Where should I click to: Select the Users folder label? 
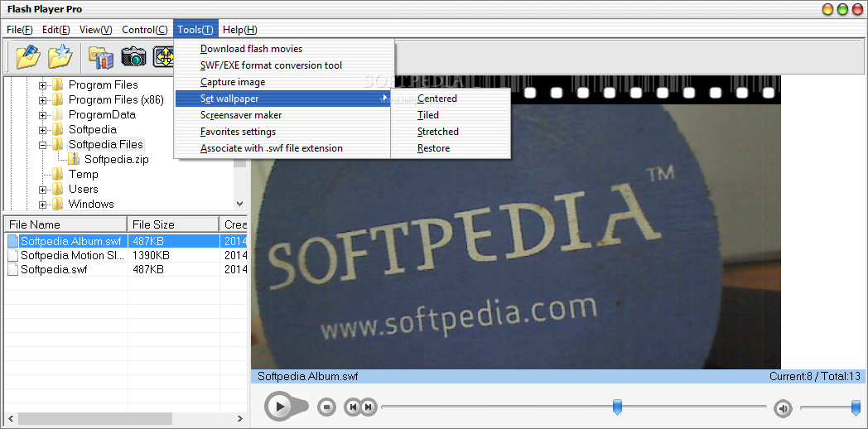(x=84, y=190)
